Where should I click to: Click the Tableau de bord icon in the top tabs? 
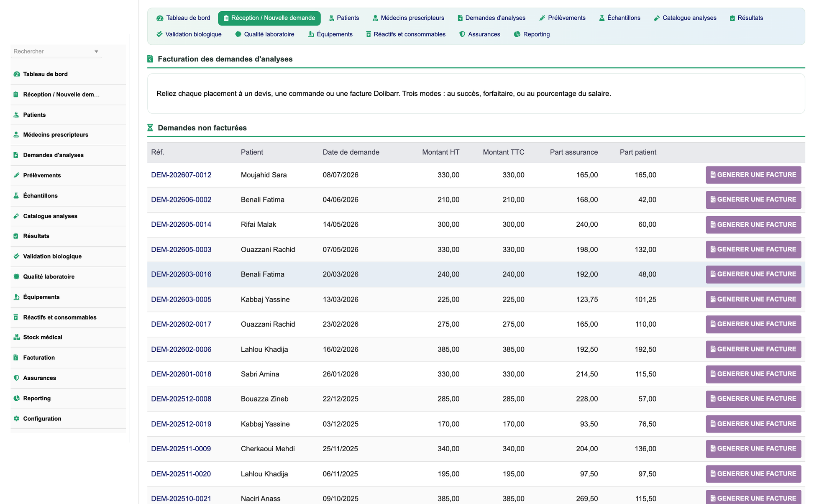(160, 18)
